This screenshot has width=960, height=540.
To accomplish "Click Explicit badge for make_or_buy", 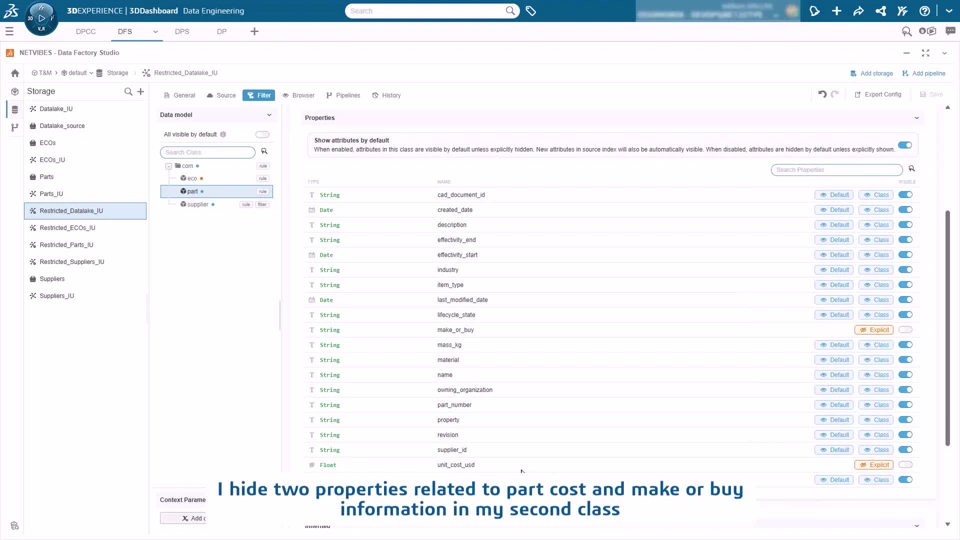I will tap(874, 330).
